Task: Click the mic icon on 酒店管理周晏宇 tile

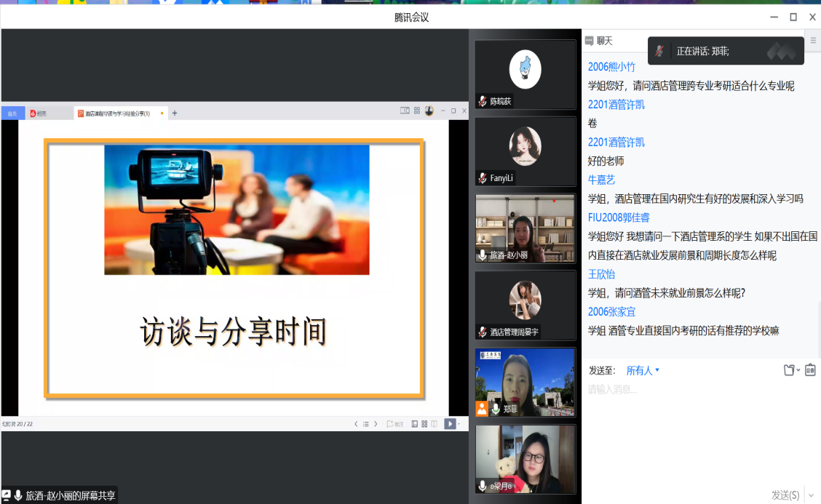Action: (x=483, y=332)
